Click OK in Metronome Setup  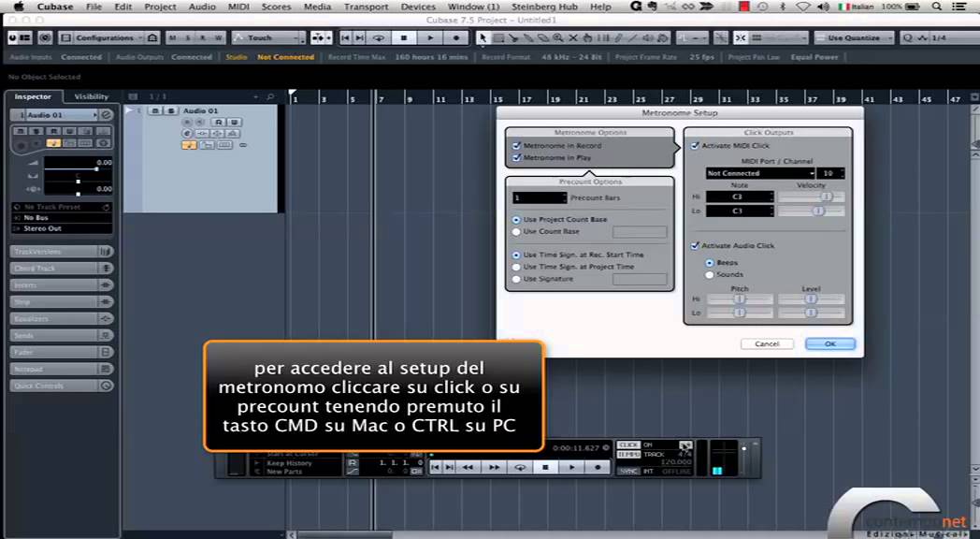coord(830,344)
